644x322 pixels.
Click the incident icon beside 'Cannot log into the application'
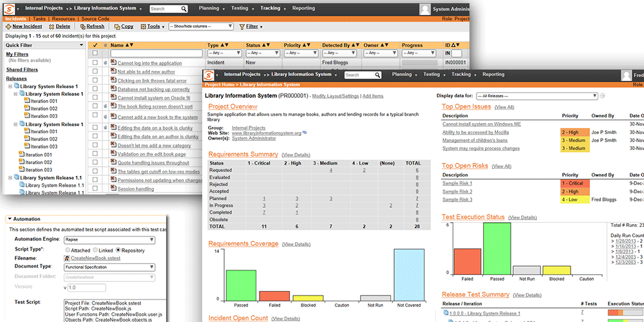coord(113,62)
